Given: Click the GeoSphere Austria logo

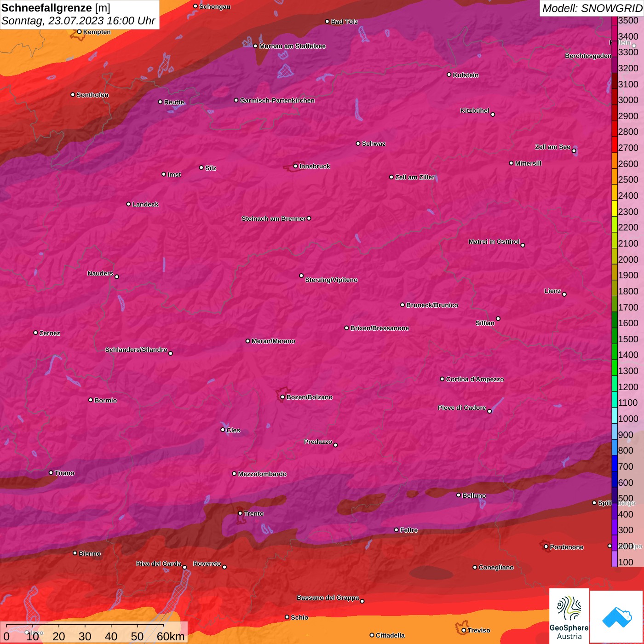Looking at the screenshot, I should pyautogui.click(x=569, y=616).
